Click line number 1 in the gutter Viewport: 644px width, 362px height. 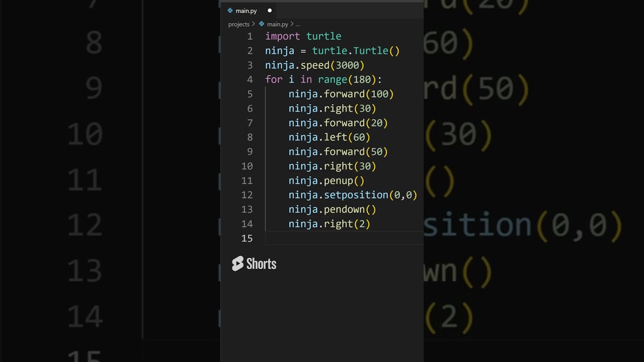[250, 37]
